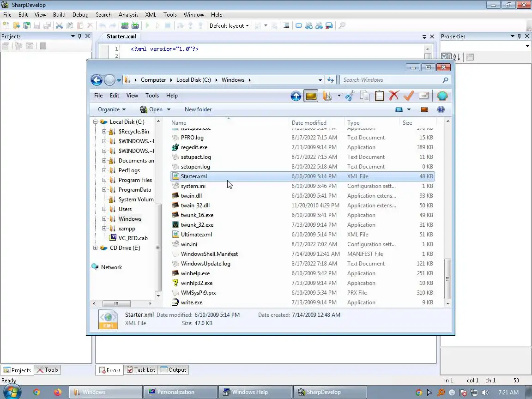This screenshot has width=532, height=399.
Task: Toggle the preview pane button in Explorer
Action: point(424,109)
